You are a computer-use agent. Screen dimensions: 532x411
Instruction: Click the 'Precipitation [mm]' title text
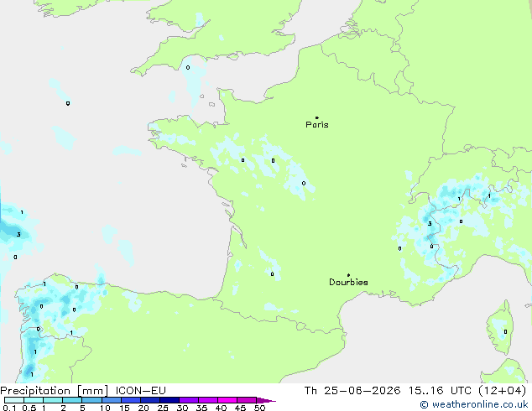[55, 391]
